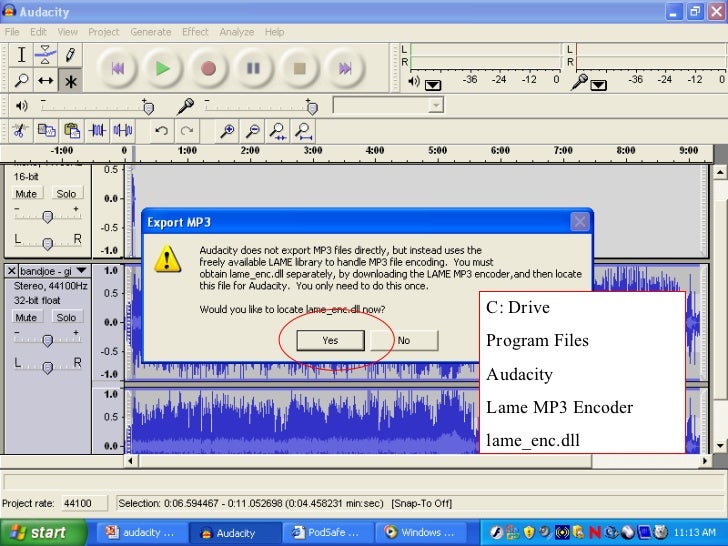The height and width of the screenshot is (546, 728).
Task: Click the output speaker meter icon
Action: point(413,82)
